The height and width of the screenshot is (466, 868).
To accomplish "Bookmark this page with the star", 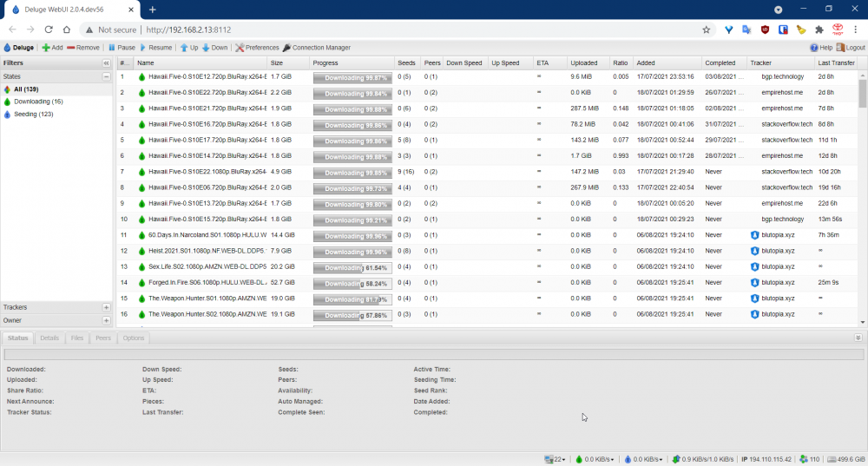I will [x=707, y=30].
